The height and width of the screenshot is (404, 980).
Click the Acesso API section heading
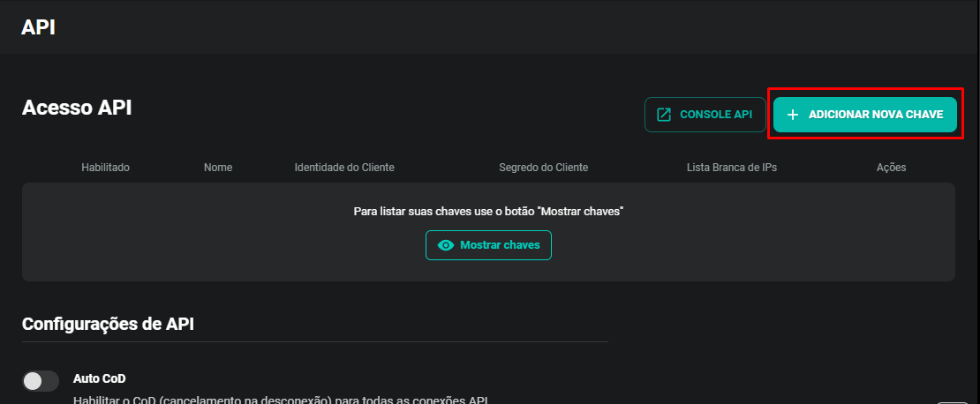point(77,108)
